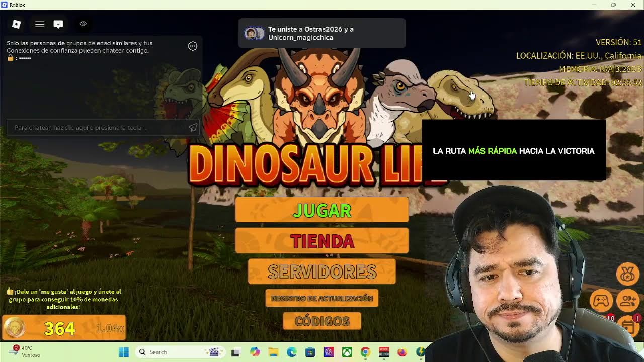
Task: Switch to Google Chrome on taskbar
Action: coord(365,352)
